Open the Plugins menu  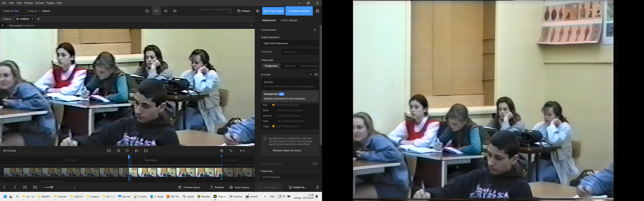50,3
